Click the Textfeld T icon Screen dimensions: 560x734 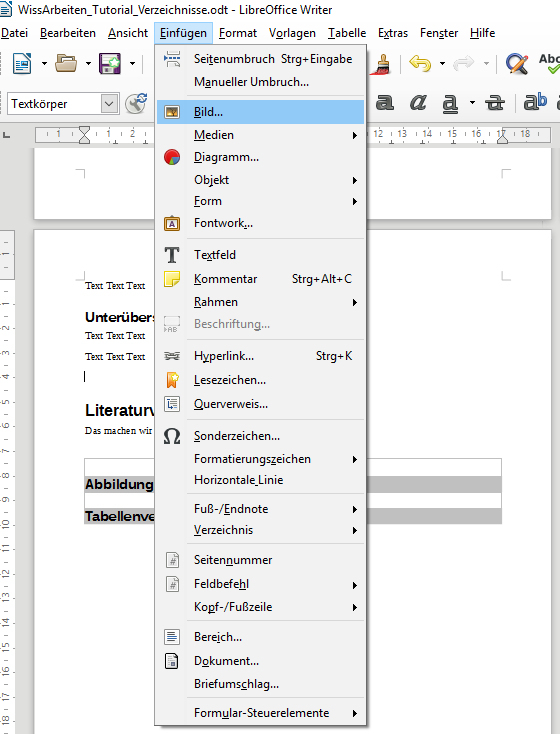(x=172, y=255)
